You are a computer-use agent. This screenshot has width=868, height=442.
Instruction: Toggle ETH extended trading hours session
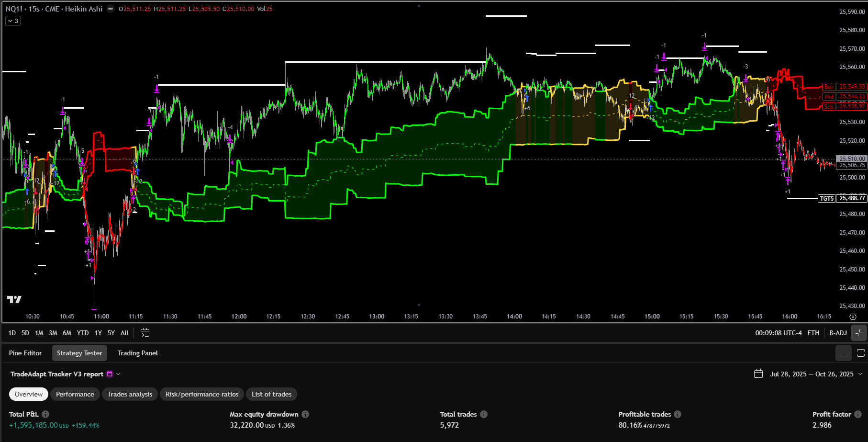813,333
